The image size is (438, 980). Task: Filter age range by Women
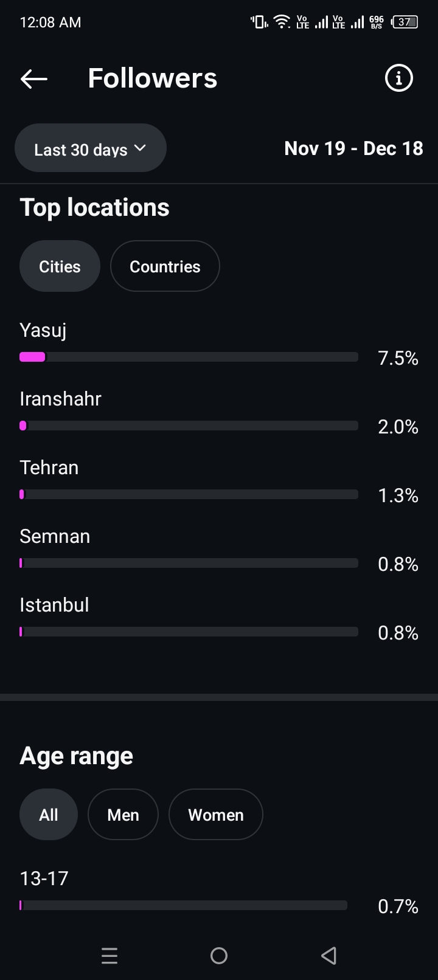(216, 815)
